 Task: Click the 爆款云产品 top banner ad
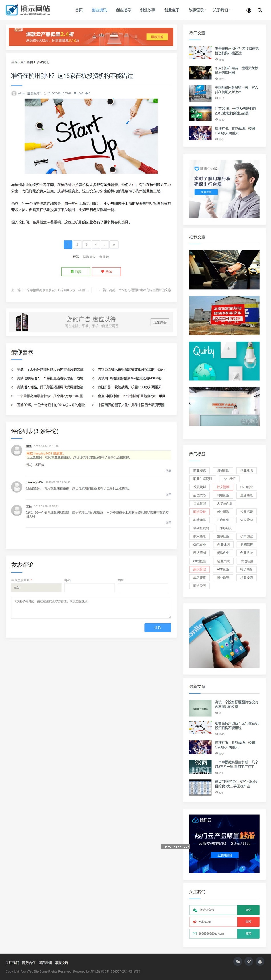(x=91, y=37)
